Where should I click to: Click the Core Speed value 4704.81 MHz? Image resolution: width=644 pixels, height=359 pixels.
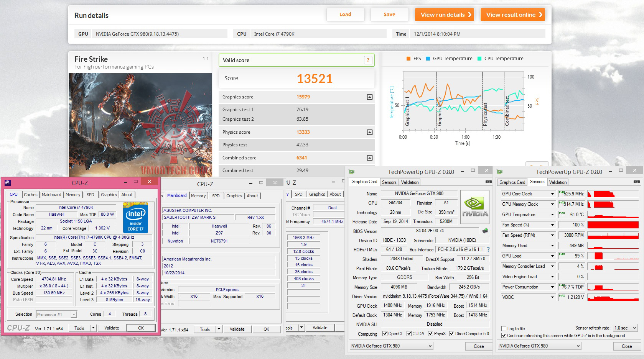pyautogui.click(x=54, y=279)
